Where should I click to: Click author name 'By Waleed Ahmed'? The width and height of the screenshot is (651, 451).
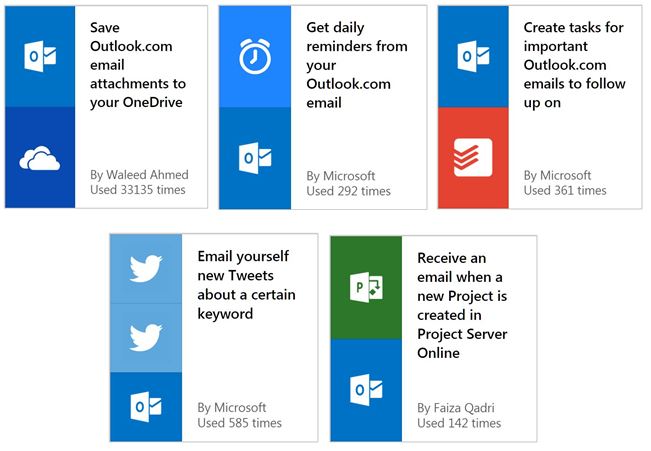pyautogui.click(x=139, y=174)
